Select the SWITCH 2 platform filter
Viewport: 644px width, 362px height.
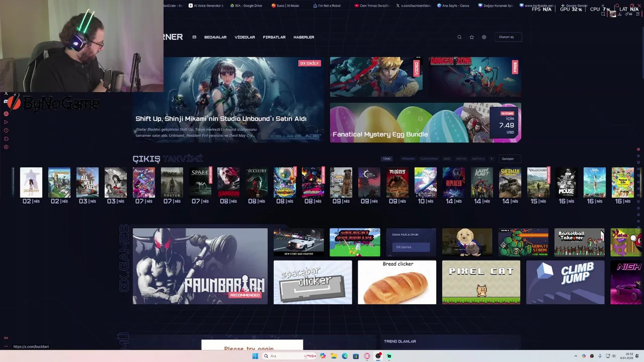[478, 159]
